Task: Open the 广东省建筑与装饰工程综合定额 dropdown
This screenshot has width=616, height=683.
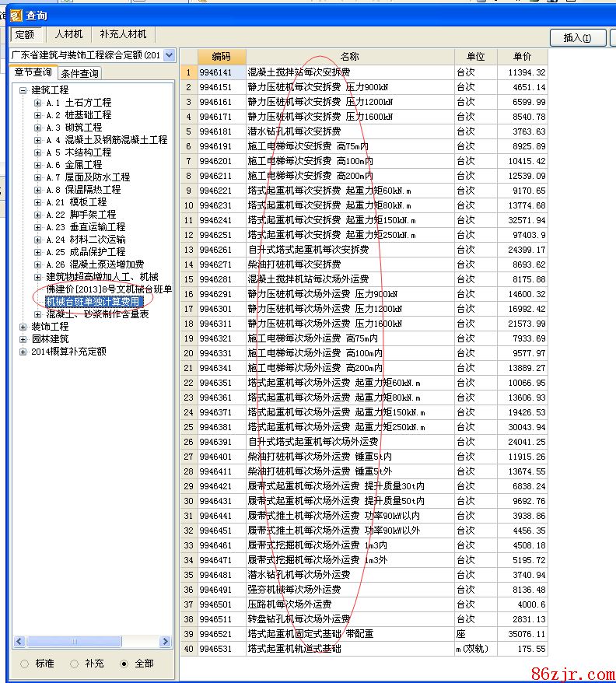Action: coord(170,55)
